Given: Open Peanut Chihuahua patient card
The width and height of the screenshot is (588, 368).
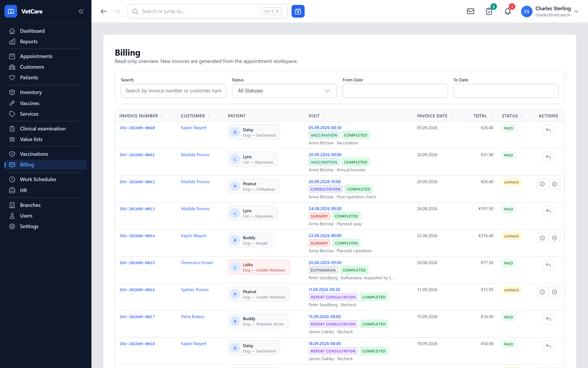Looking at the screenshot, I should [x=253, y=186].
